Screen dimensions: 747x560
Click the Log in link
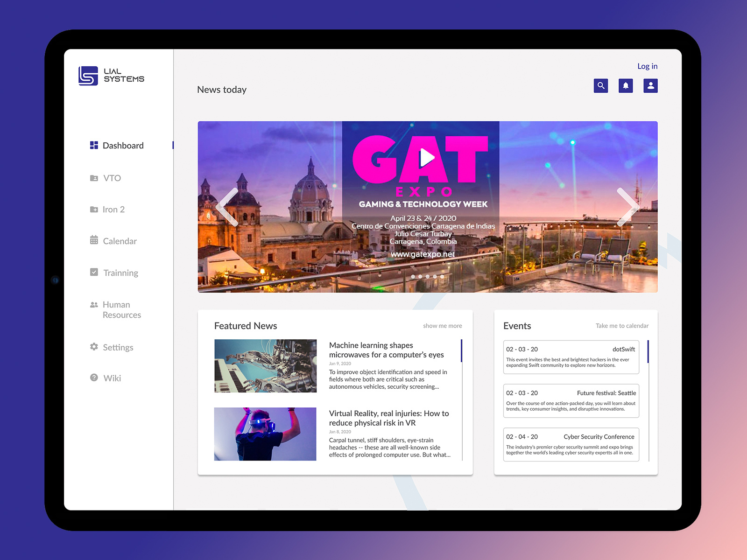[x=647, y=66]
